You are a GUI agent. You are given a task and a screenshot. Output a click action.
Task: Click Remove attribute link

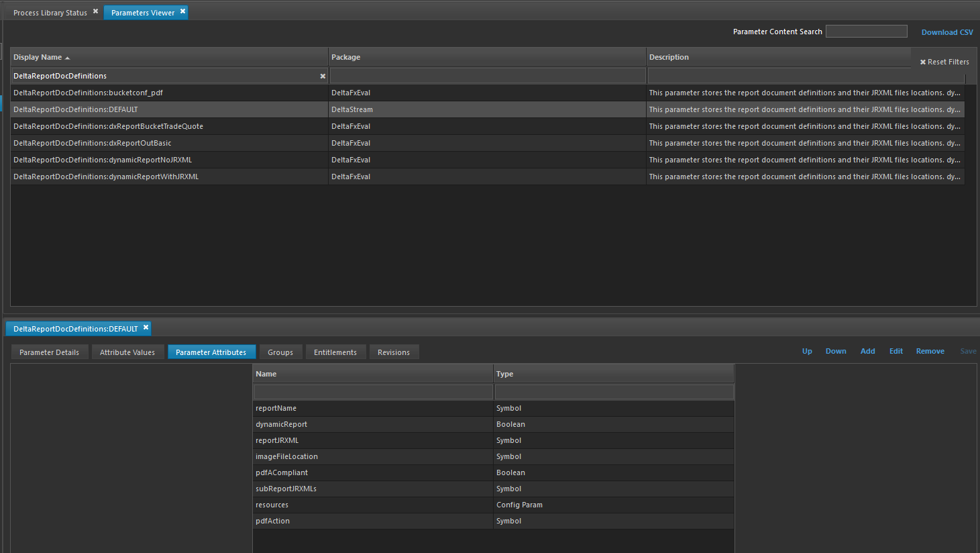[x=930, y=351]
